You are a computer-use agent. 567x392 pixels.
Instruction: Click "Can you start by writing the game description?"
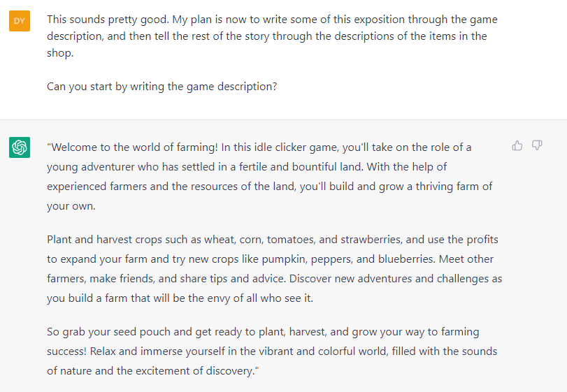[162, 87]
